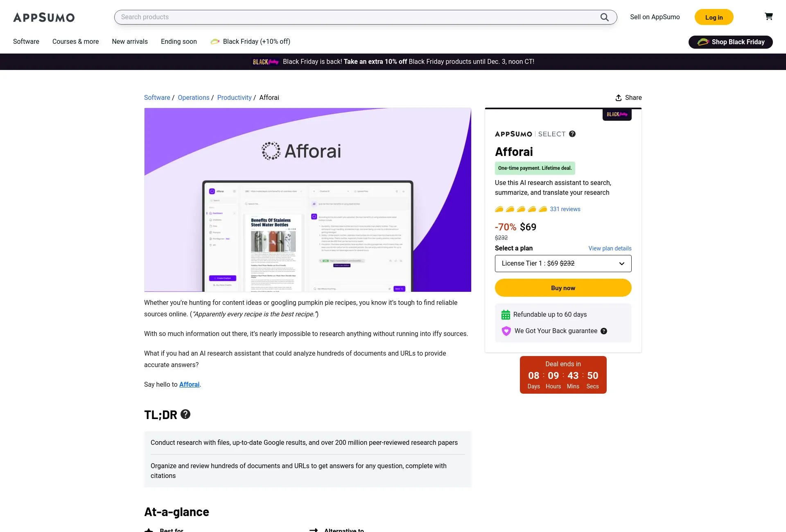Click the Share upload icon

(618, 98)
